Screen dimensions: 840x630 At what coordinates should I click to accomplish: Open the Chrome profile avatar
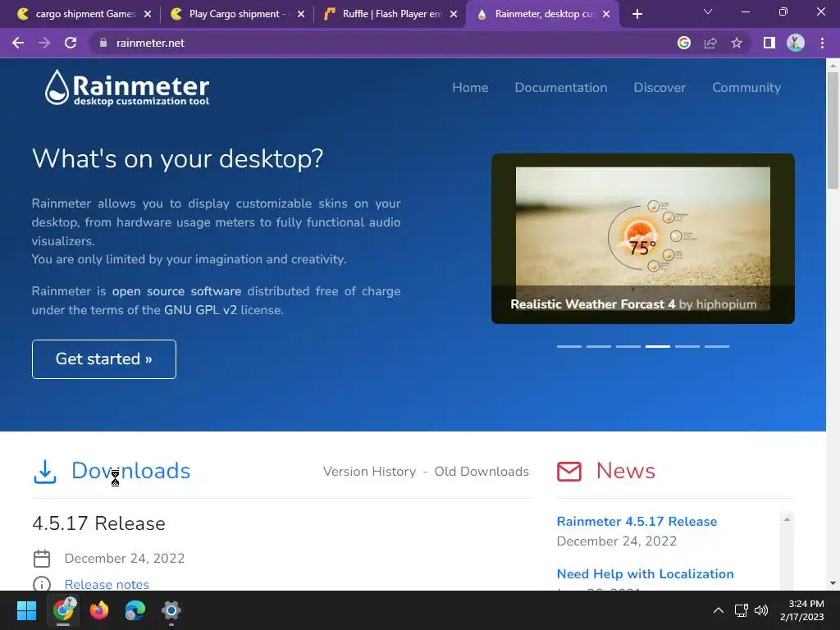796,43
